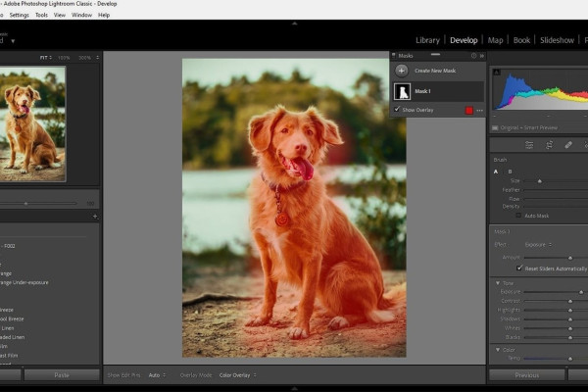The width and height of the screenshot is (588, 392).
Task: Click the brush Feather slider
Action: (x=556, y=190)
